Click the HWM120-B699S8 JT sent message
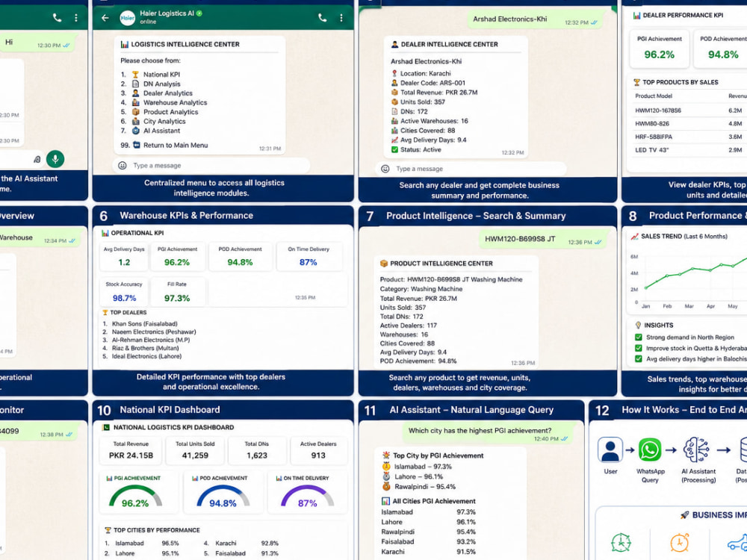The image size is (747, 560). (543, 239)
